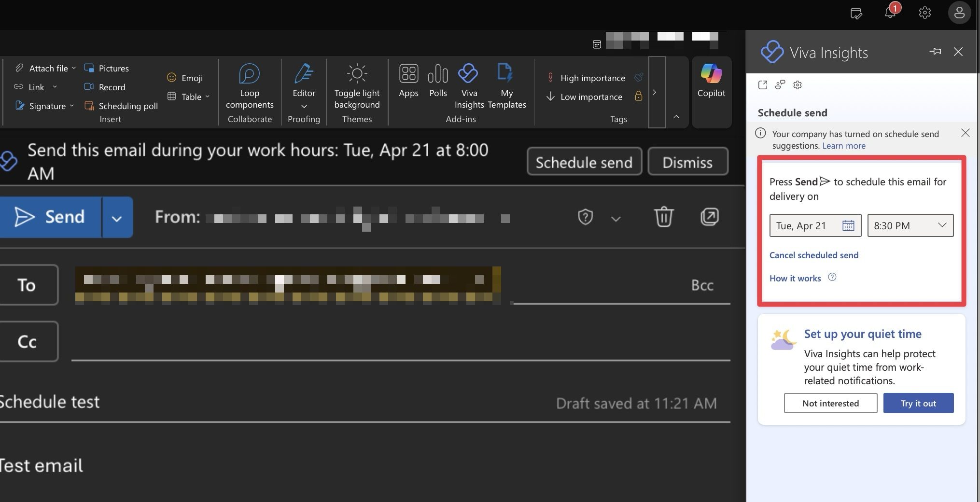Click the Set up your quiet time heading

[x=863, y=334]
